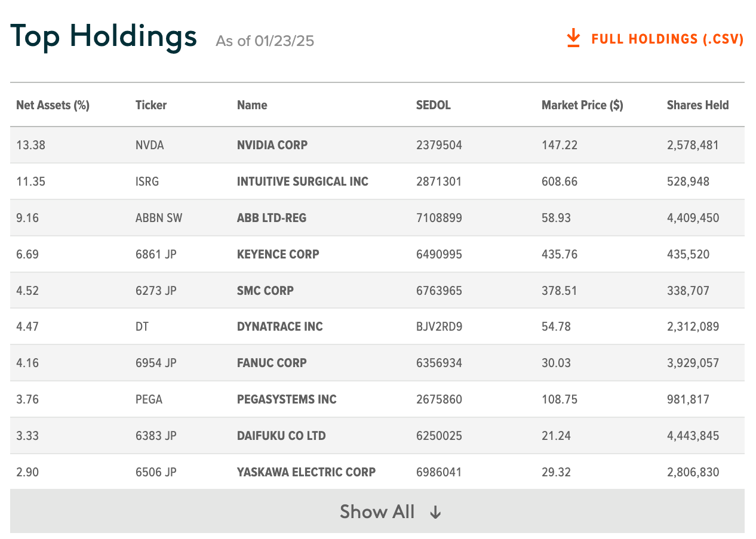Expand the list with Show All
Viewport: 756px width, 539px height.
click(377, 512)
